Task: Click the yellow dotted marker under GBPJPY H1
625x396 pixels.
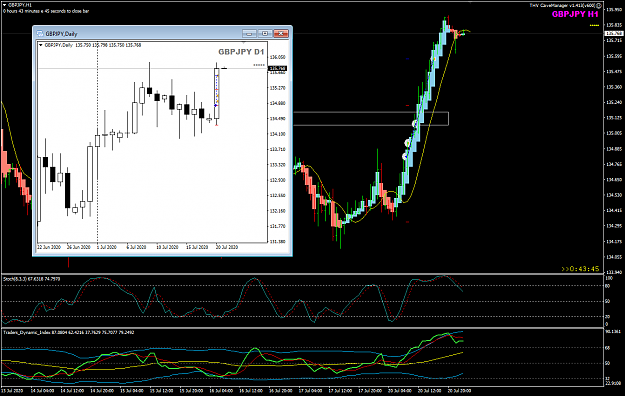Action: pos(594,26)
